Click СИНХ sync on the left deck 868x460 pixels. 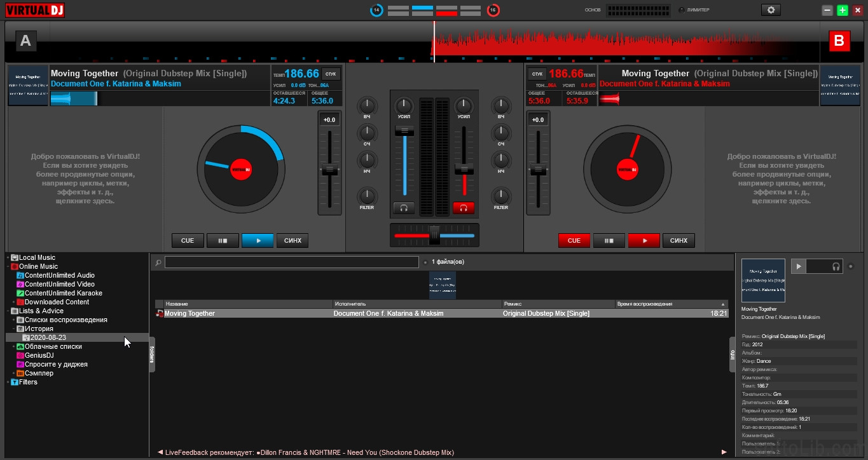tap(293, 240)
